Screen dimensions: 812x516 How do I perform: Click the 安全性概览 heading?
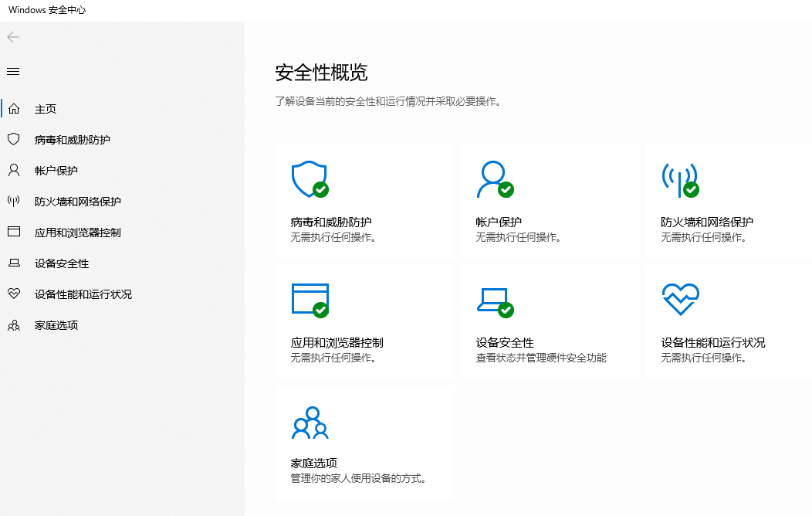(321, 73)
